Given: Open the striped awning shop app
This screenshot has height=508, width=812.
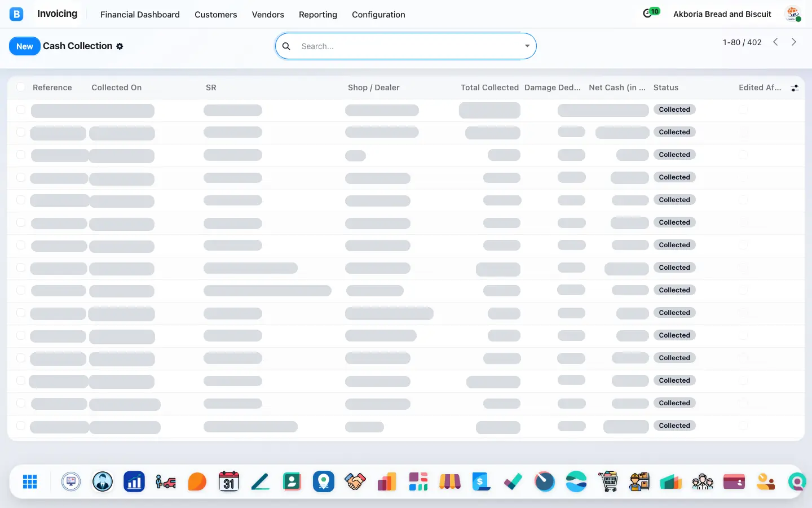Looking at the screenshot, I should click(x=450, y=481).
